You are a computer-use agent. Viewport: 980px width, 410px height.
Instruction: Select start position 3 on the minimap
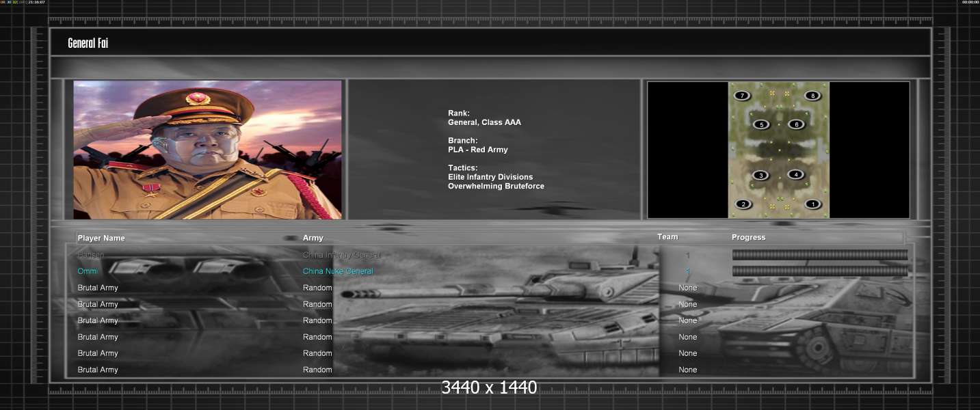(x=760, y=176)
